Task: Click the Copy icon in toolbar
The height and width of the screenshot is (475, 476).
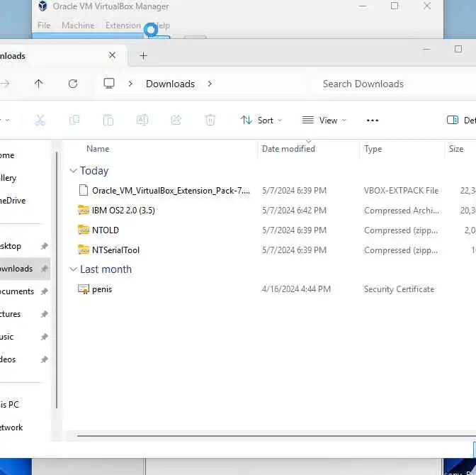Action: [74, 121]
